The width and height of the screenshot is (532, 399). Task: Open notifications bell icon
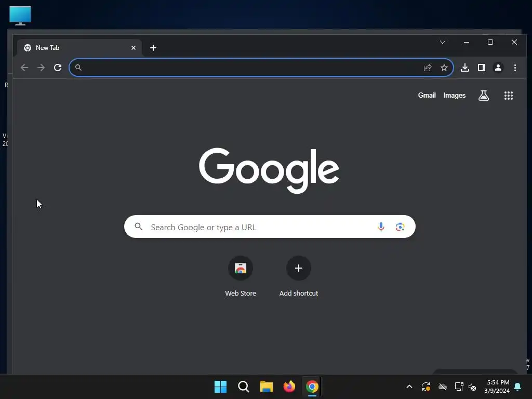click(x=517, y=387)
